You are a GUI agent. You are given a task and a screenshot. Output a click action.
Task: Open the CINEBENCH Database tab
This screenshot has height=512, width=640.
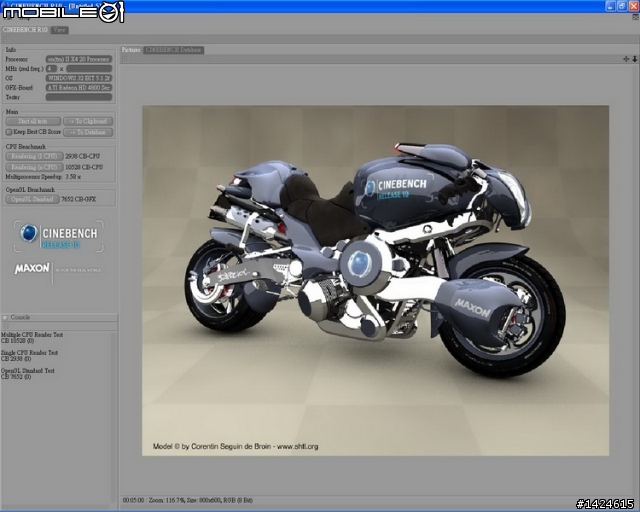[x=174, y=50]
